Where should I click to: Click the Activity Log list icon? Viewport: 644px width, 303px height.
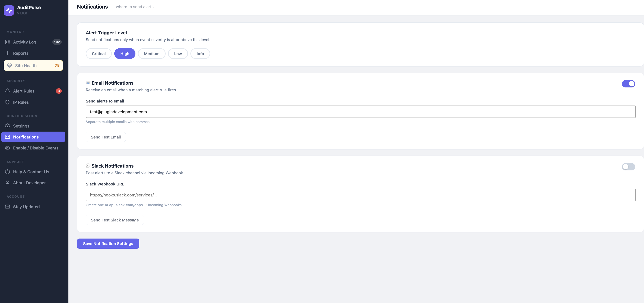[x=8, y=42]
